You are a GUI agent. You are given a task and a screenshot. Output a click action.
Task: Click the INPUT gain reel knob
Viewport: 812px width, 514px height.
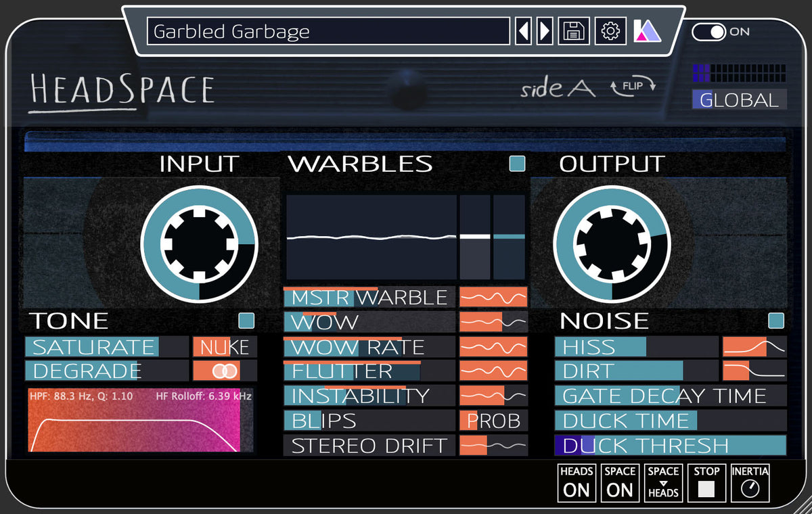point(199,243)
